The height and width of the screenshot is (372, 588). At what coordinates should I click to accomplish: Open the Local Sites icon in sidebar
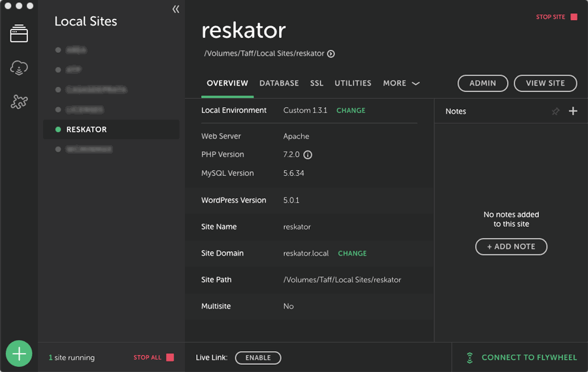19,33
